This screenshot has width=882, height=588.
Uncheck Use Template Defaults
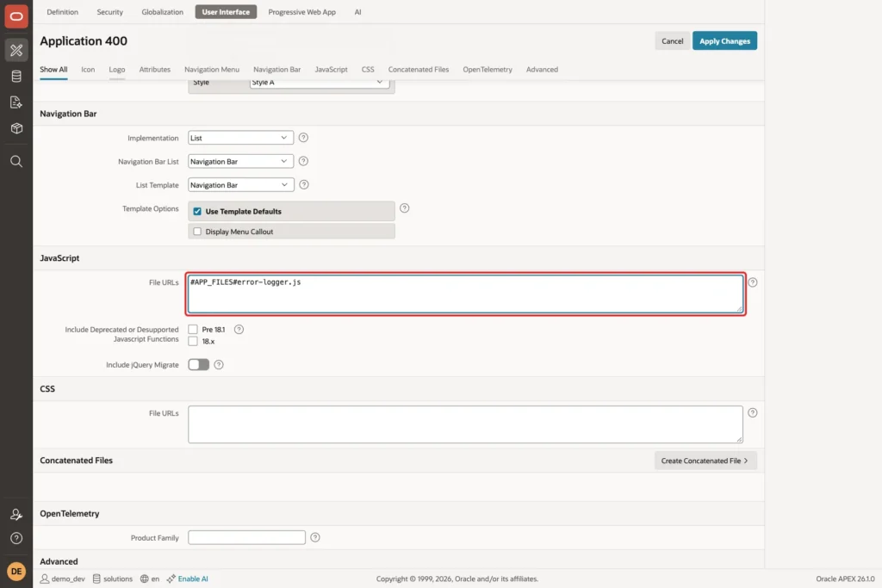tap(197, 212)
